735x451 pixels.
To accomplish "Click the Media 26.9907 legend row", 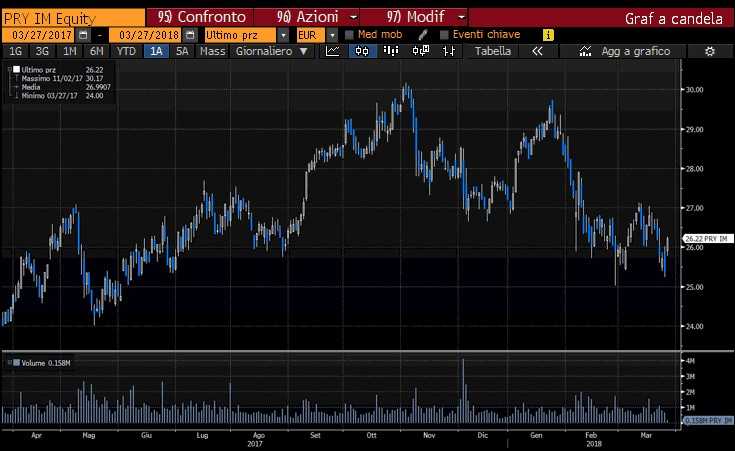I will [x=66, y=87].
